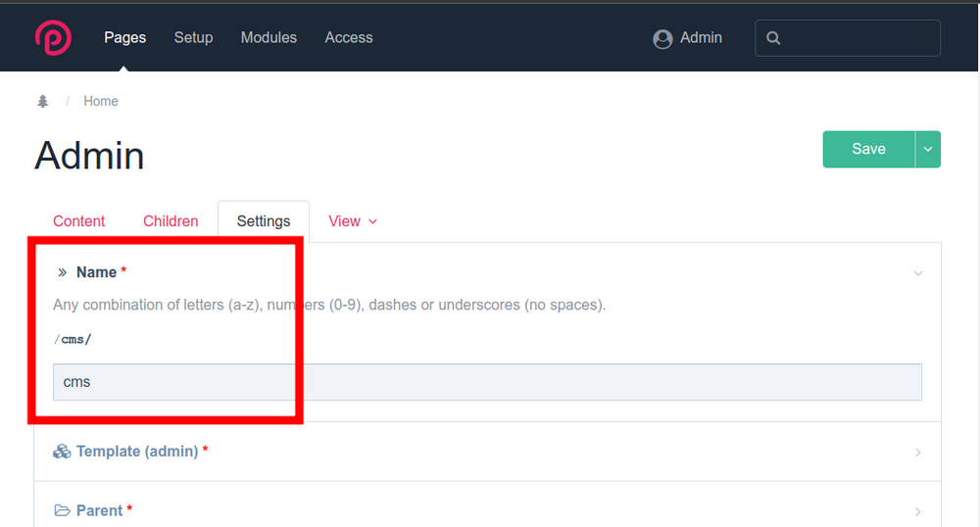Viewport: 980px width, 527px height.
Task: Click the /cms/ path text
Action: coord(73,339)
